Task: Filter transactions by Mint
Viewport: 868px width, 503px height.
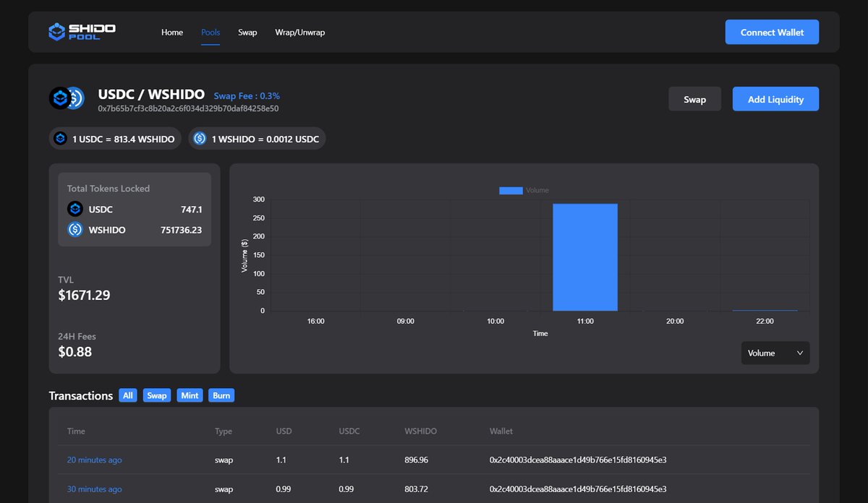Action: coord(190,395)
